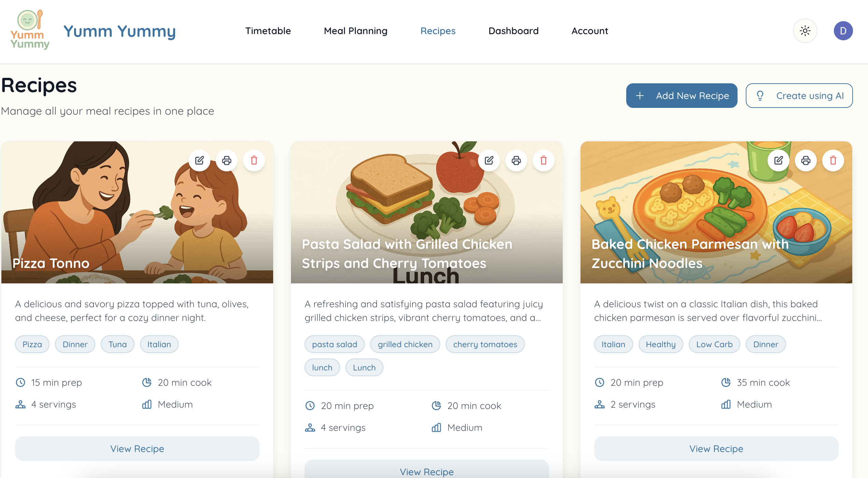The width and height of the screenshot is (868, 478).
Task: Edit the Pizza Tonno recipe
Action: tap(199, 160)
